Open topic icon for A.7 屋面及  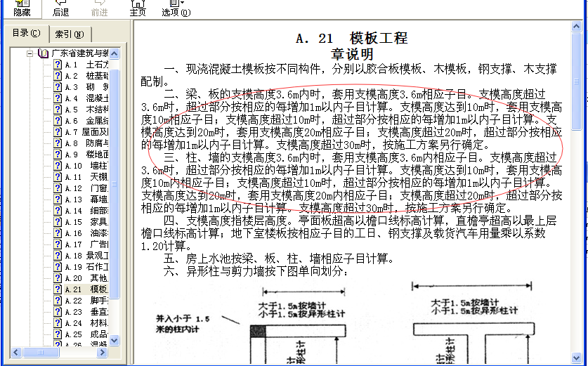58,132
